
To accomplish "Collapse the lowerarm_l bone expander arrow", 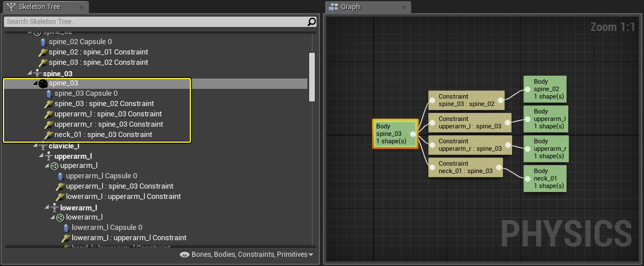I will pyautogui.click(x=47, y=208).
